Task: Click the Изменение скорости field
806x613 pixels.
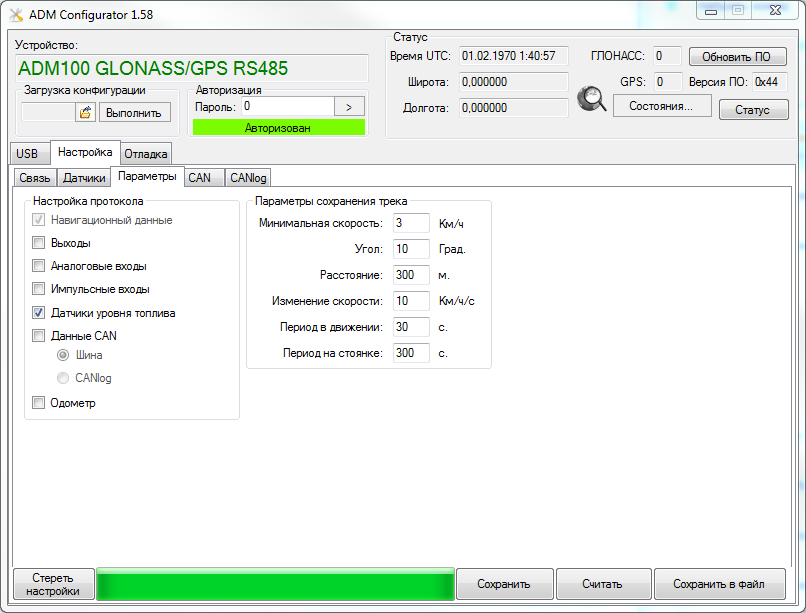Action: click(411, 301)
